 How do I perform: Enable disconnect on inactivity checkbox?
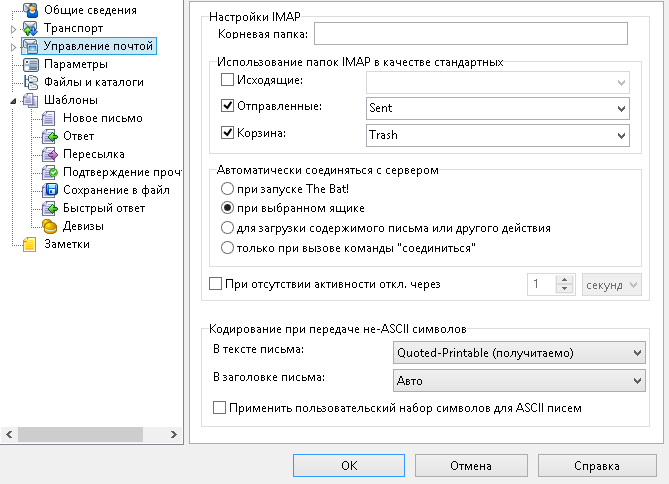[215, 284]
